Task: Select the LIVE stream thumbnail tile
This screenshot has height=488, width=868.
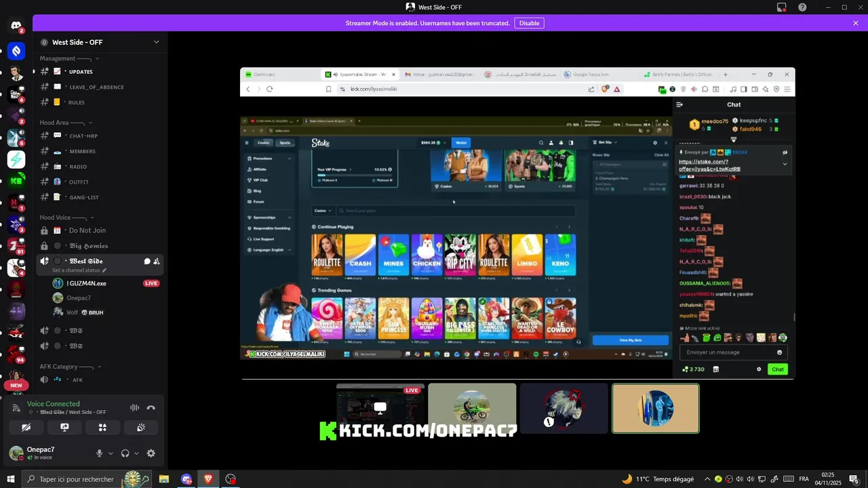Action: pos(380,408)
